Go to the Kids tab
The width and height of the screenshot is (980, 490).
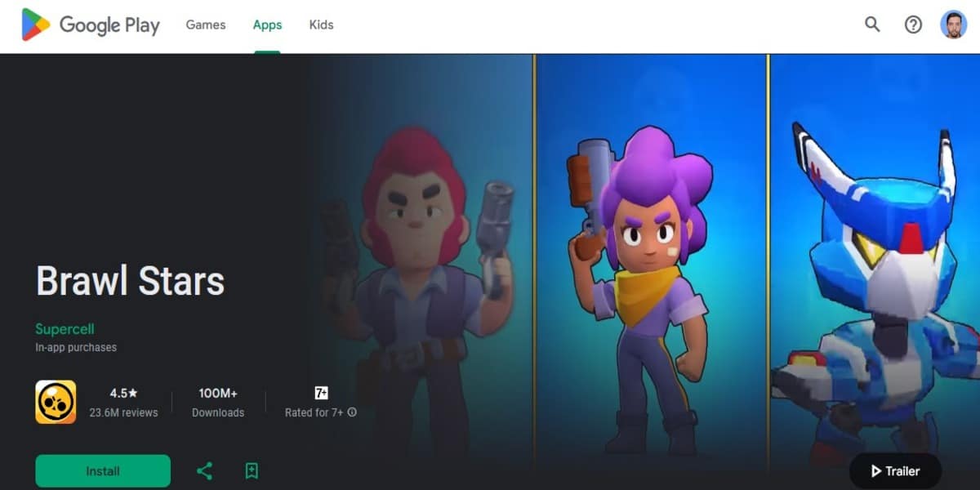[321, 24]
